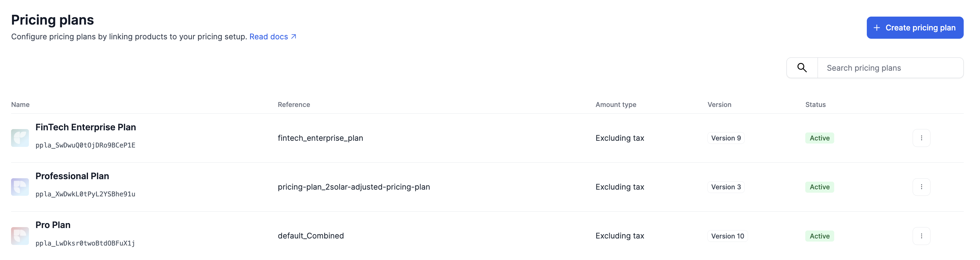Open the FinTech Enterprise Plan name
The width and height of the screenshot is (980, 260).
coord(86,127)
